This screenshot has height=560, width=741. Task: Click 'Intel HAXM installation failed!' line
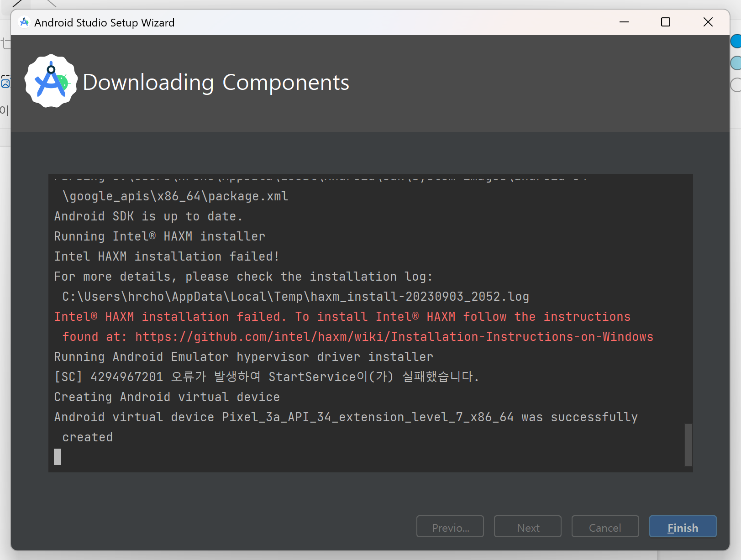167,256
